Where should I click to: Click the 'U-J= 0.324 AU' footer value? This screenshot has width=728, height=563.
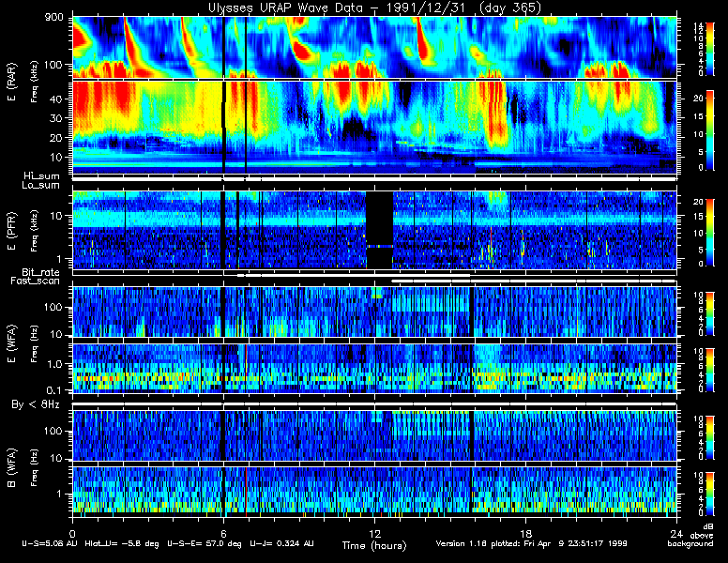(281, 543)
